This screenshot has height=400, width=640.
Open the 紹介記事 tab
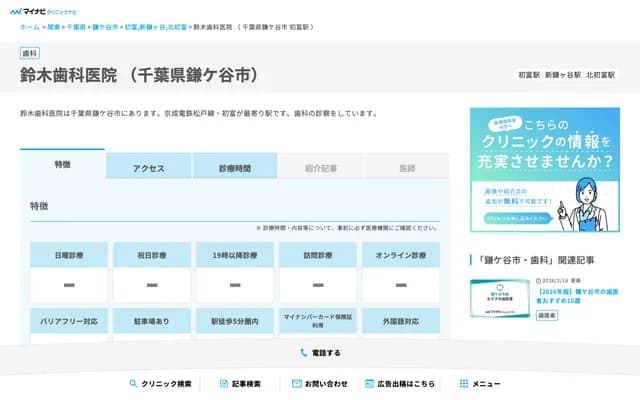(321, 168)
